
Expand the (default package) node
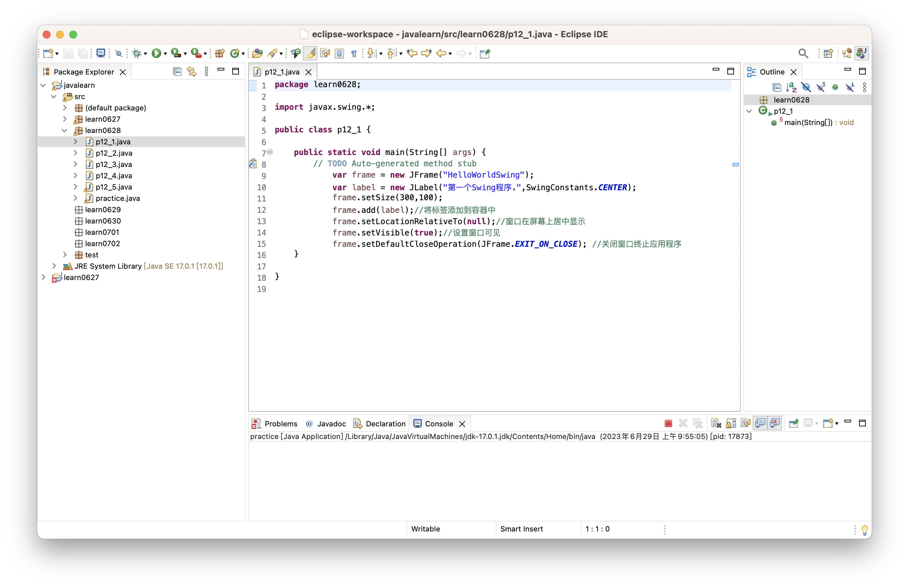coord(65,108)
